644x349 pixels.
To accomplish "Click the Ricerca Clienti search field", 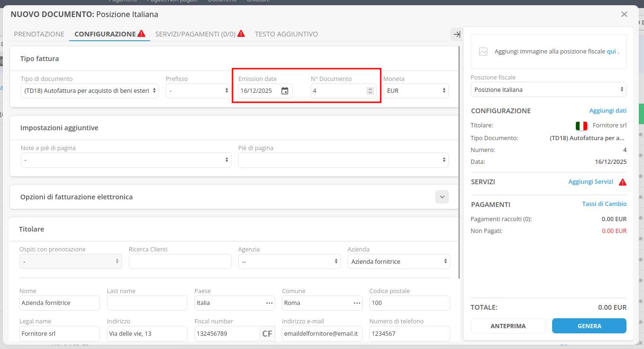I will point(179,261).
